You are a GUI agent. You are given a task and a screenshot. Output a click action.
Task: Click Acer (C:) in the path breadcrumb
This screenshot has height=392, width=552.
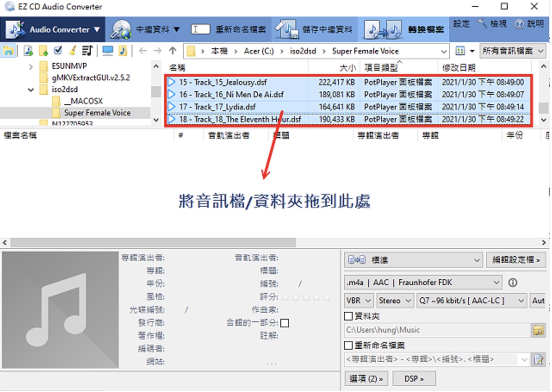[259, 51]
